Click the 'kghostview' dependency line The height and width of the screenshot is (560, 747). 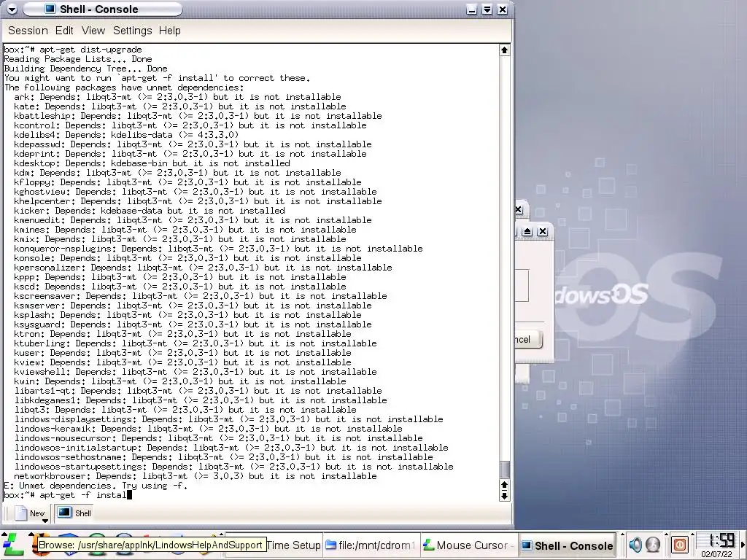pos(196,192)
